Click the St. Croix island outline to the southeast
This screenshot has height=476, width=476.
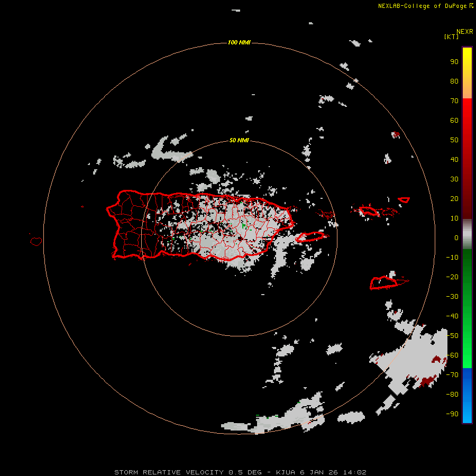384,283
